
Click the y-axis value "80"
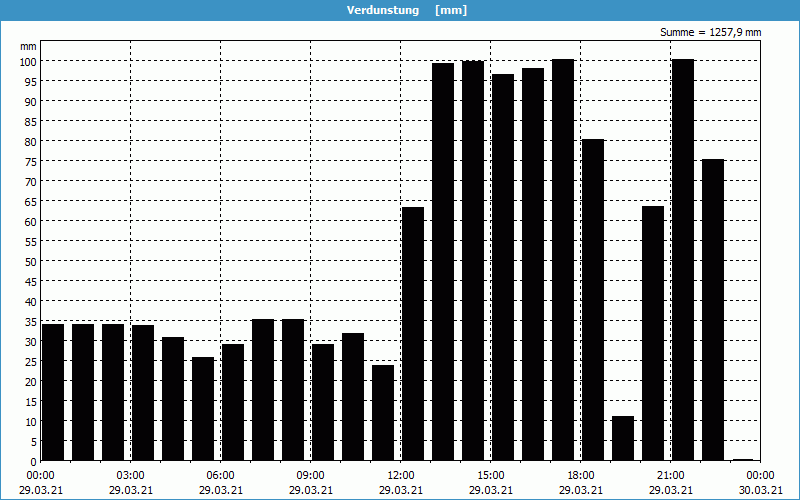pyautogui.click(x=31, y=141)
